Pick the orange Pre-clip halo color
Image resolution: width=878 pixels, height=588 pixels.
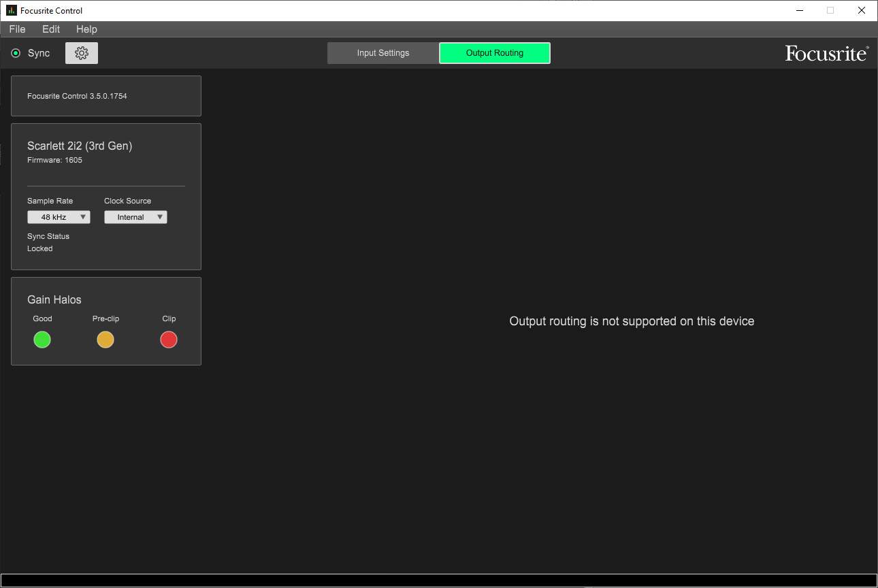click(105, 340)
